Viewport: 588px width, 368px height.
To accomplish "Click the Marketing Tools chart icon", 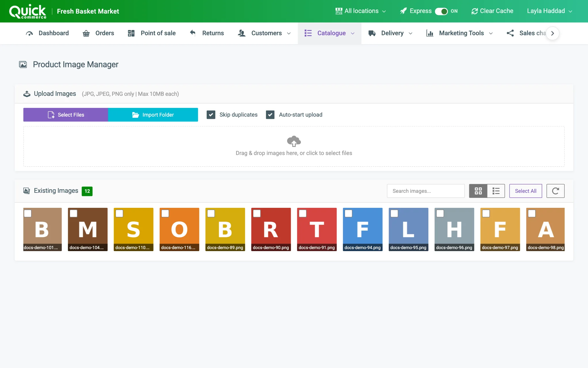I will click(430, 33).
